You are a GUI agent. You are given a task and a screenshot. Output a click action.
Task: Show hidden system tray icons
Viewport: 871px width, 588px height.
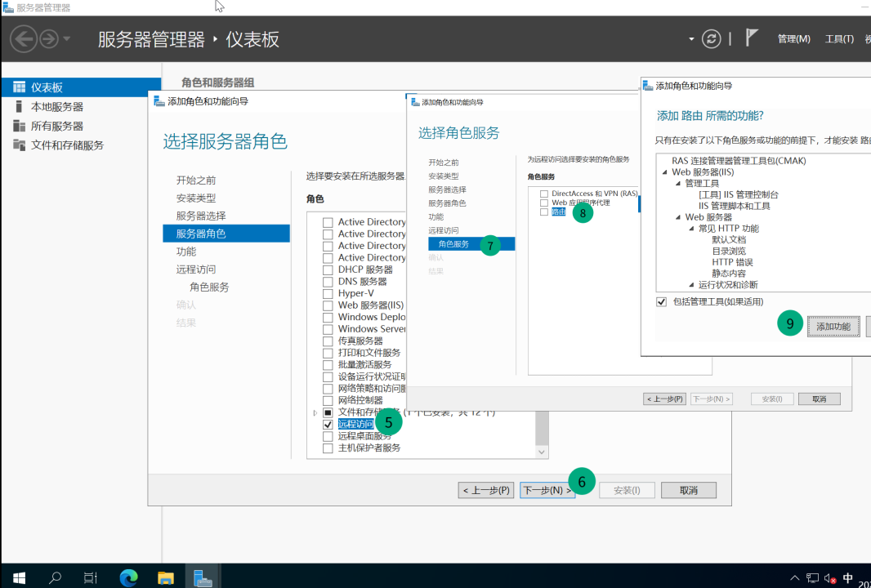[x=795, y=578]
